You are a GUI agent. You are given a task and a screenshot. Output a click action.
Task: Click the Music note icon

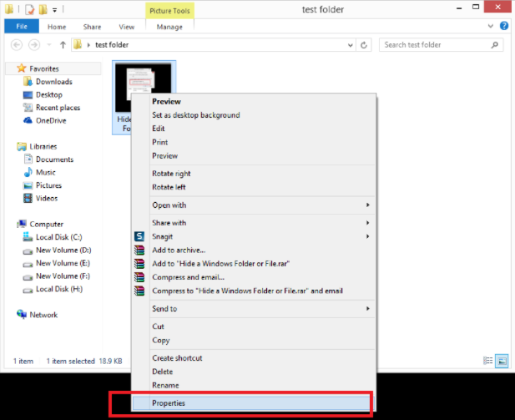tap(28, 172)
